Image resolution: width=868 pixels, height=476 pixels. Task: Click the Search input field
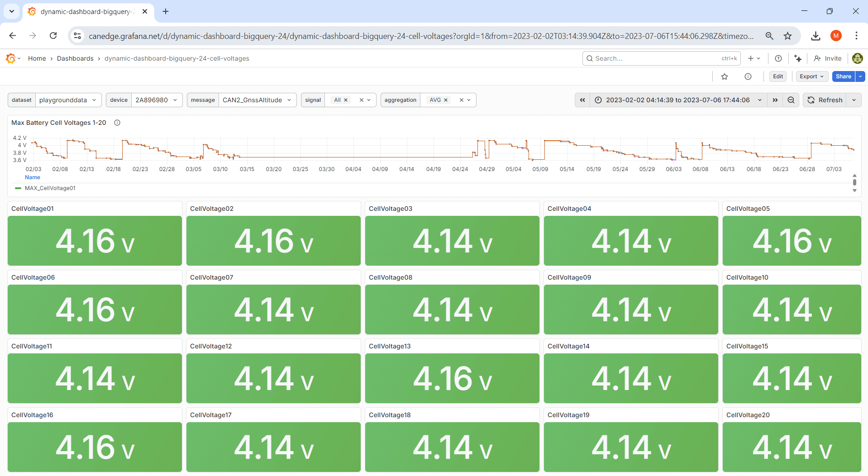point(656,58)
